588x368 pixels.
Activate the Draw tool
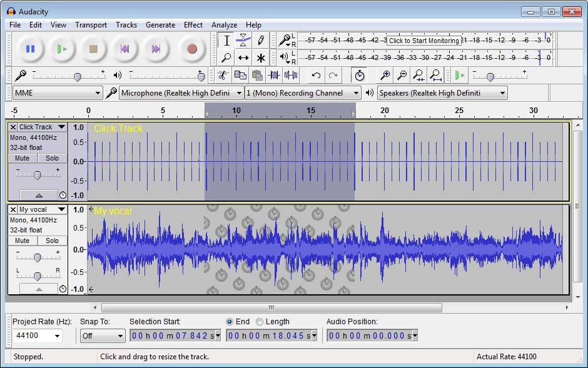point(261,40)
